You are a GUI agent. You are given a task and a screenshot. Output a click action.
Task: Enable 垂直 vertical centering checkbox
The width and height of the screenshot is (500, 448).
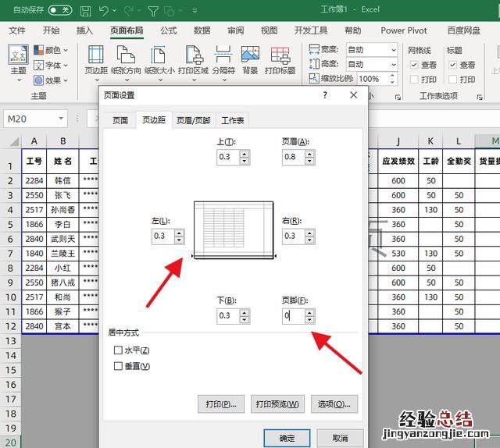119,366
